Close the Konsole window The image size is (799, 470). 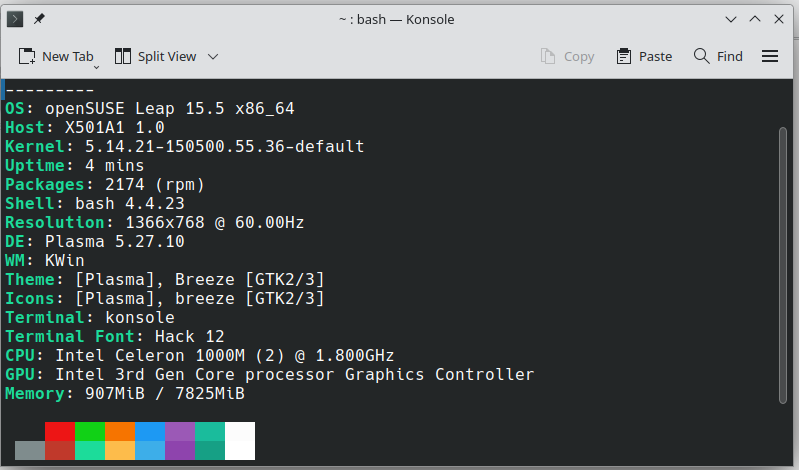[x=779, y=19]
